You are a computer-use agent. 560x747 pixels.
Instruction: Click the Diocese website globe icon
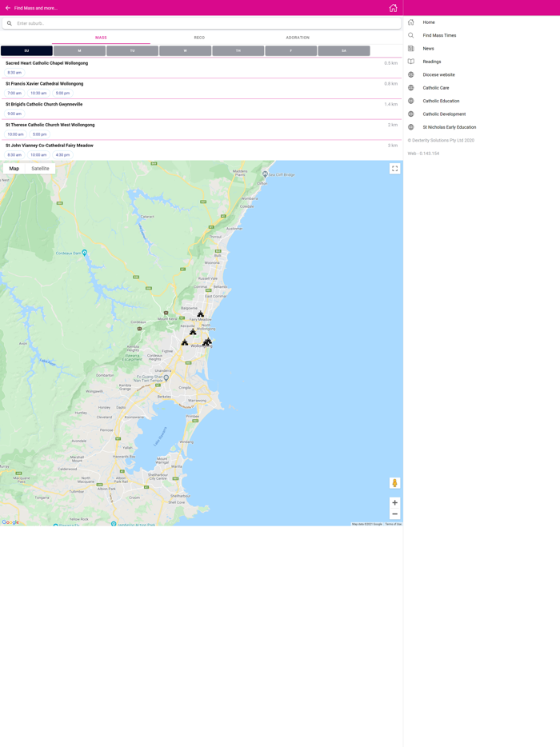coord(411,75)
